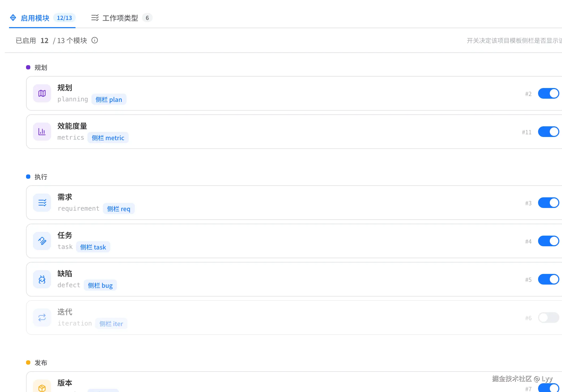The image size is (562, 392).
Task: Turn off the 效能度量 metrics toggle
Action: coord(548,132)
